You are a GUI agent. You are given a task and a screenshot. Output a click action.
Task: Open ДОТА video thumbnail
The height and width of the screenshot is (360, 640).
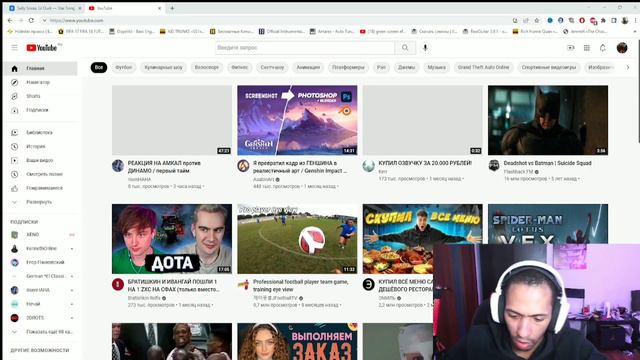click(172, 239)
